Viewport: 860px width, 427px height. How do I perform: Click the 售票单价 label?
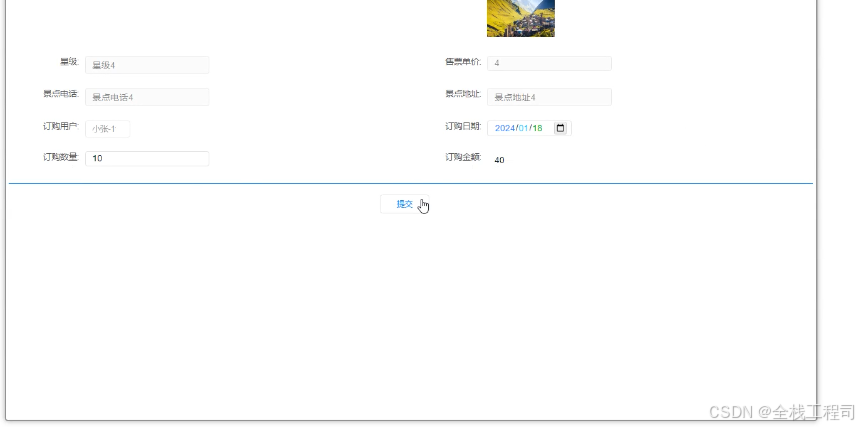coord(463,62)
